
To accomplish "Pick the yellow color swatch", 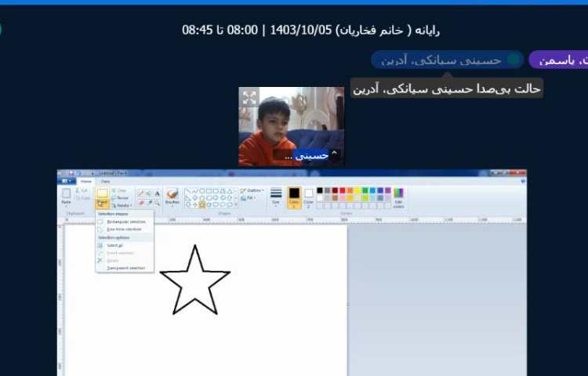I will [358, 190].
